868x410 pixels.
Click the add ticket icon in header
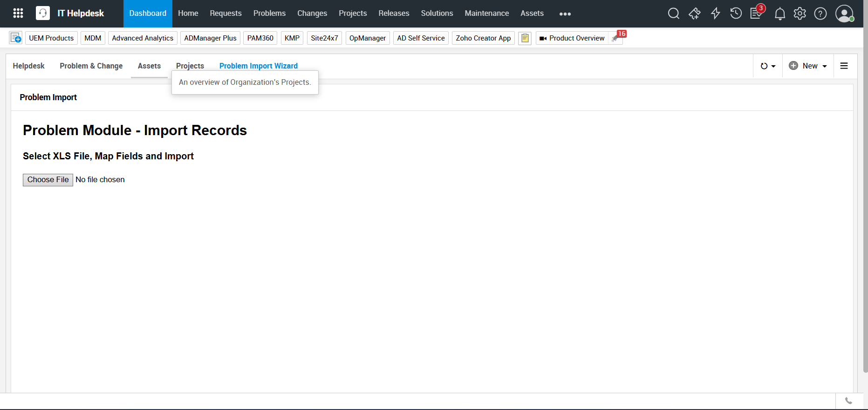pos(694,14)
